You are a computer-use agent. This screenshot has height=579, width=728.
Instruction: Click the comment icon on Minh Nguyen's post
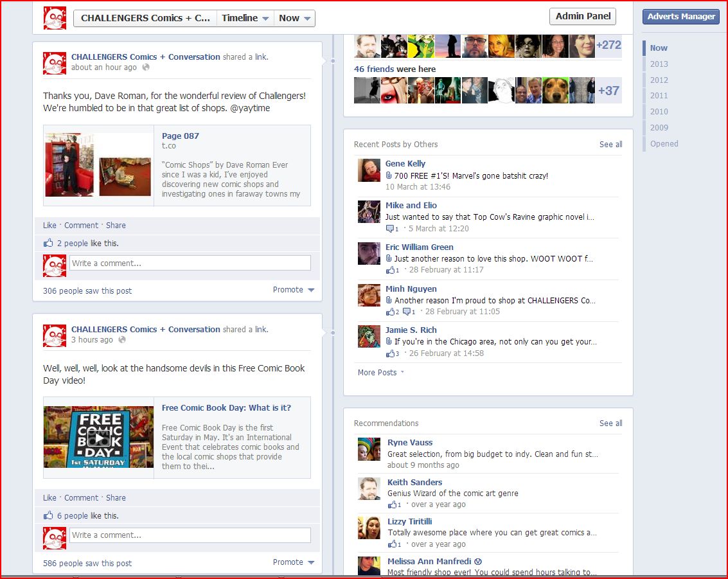coord(407,312)
